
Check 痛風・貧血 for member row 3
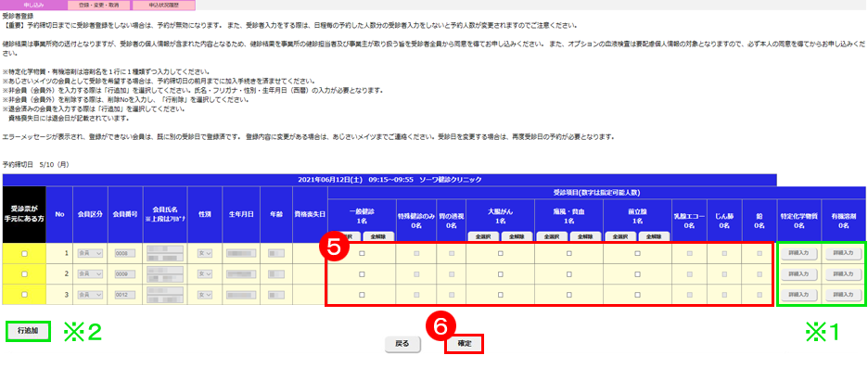[569, 295]
